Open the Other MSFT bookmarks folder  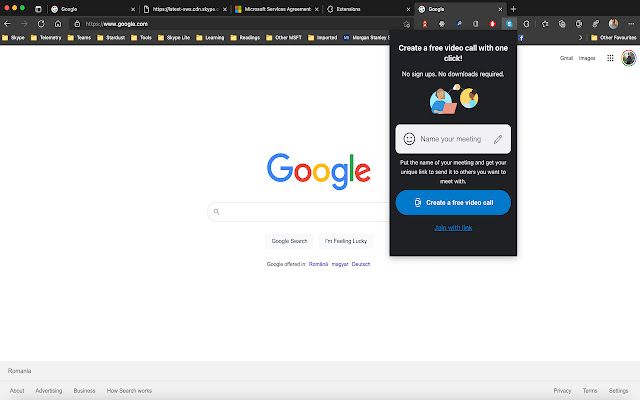(284, 38)
